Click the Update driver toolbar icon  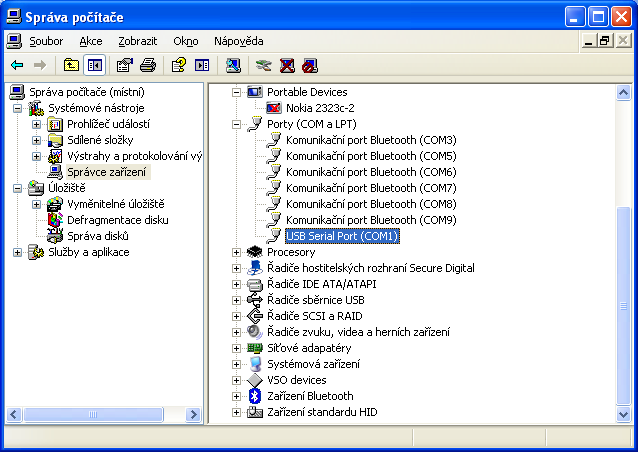pos(263,65)
